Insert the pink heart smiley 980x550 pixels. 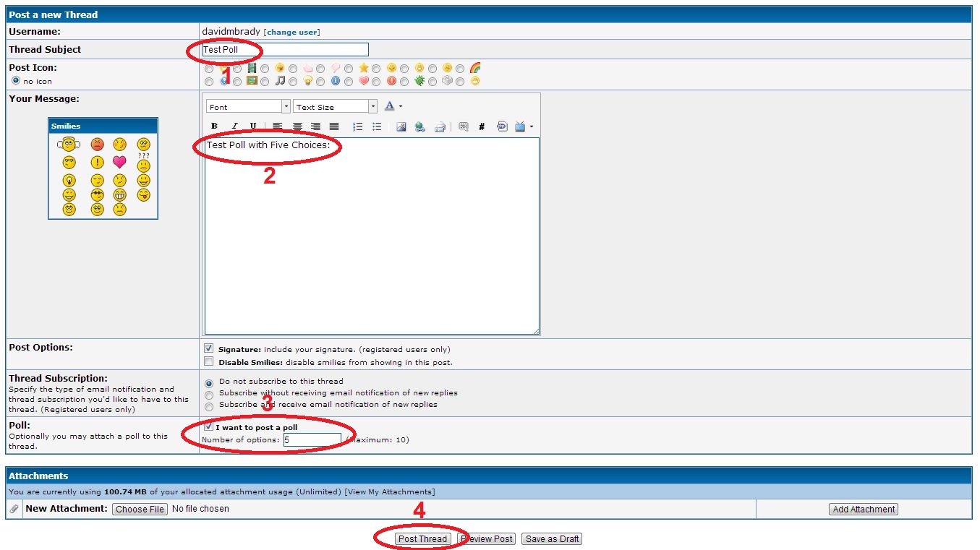point(119,162)
